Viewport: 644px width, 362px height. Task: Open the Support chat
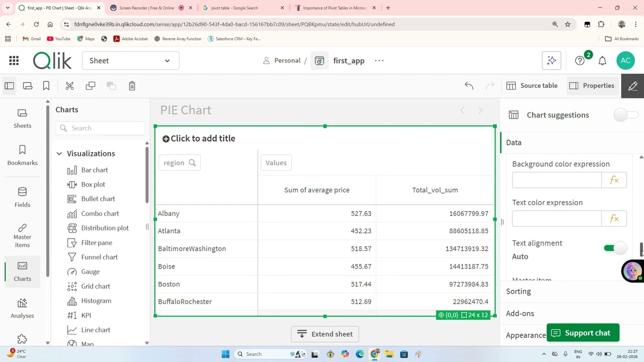pyautogui.click(x=583, y=333)
